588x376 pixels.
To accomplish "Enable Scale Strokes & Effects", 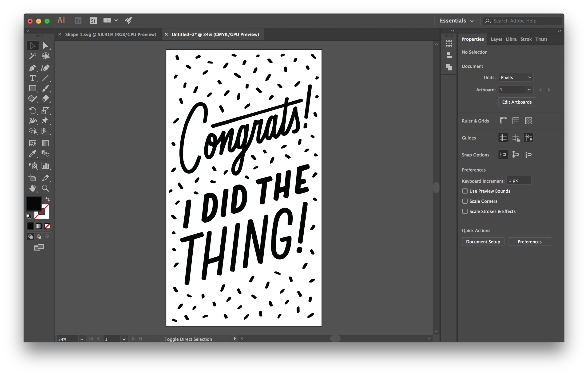I will pyautogui.click(x=465, y=211).
